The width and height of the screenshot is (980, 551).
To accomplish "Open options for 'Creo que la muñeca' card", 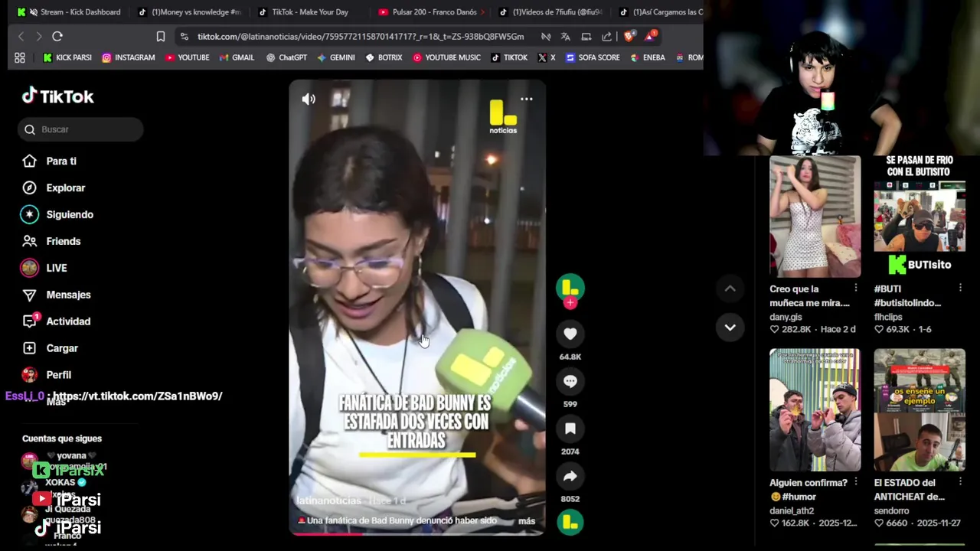I will [x=856, y=288].
